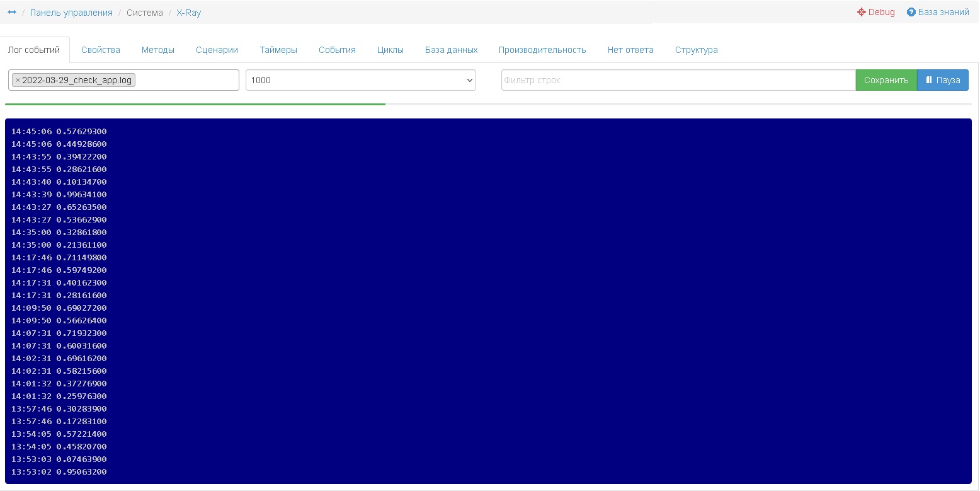Click log line 14:01:32 0.25976300
This screenshot has height=491, width=980.
tap(59, 396)
